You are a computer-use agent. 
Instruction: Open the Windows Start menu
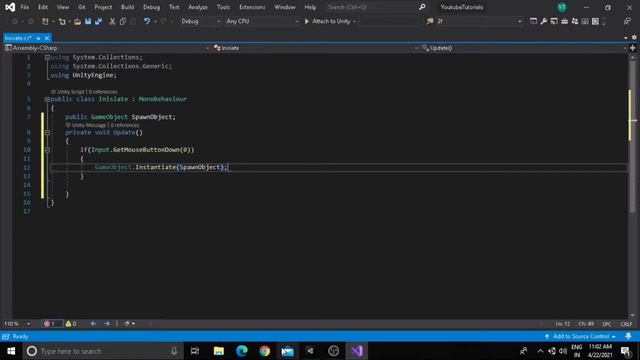click(x=11, y=351)
